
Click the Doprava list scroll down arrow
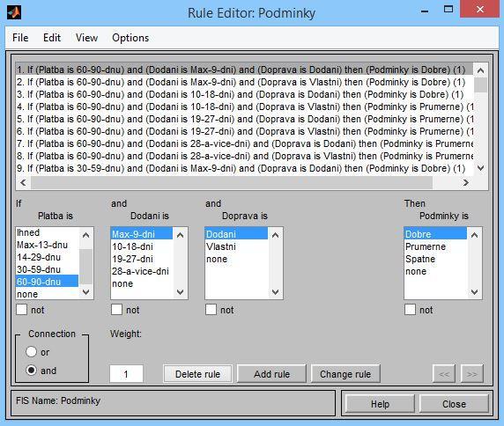tap(275, 292)
